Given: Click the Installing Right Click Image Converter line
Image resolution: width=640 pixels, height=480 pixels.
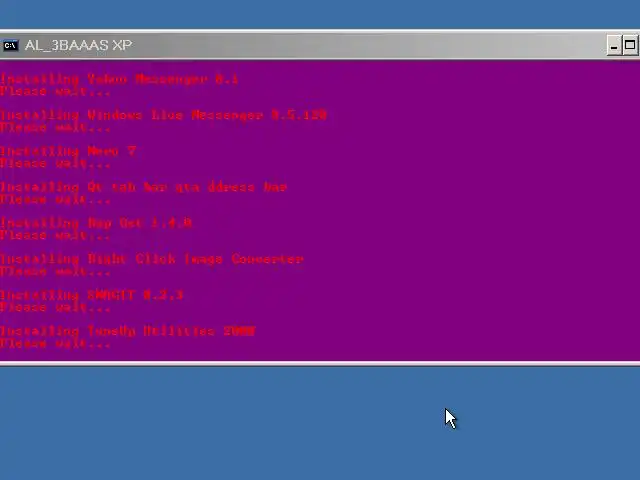Looking at the screenshot, I should 151,259.
